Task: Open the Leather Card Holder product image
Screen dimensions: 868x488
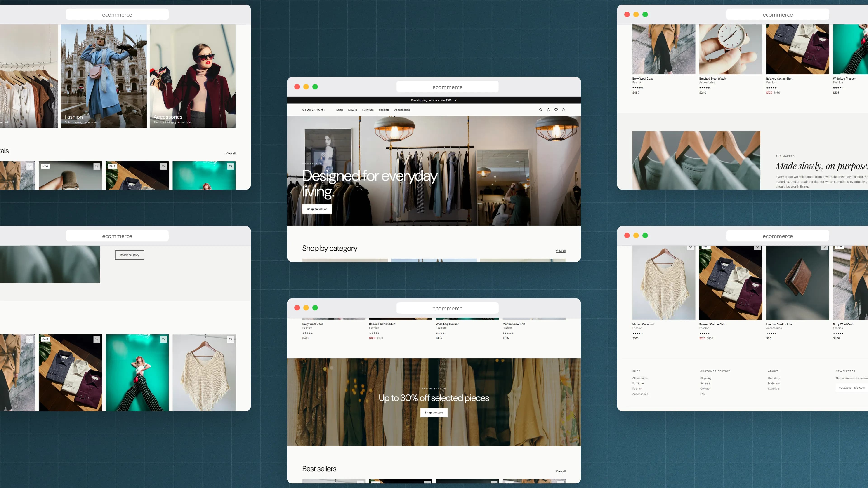Action: point(797,283)
